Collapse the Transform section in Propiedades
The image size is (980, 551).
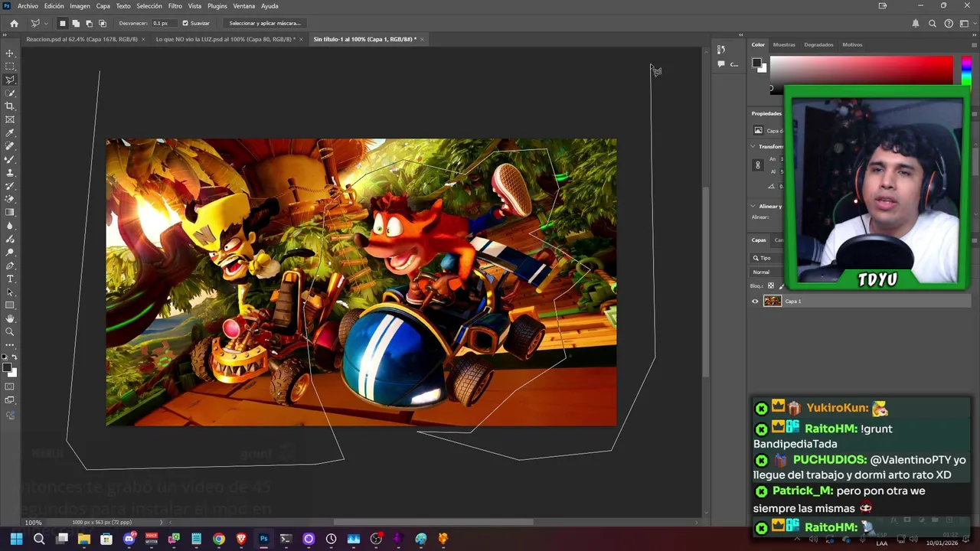[x=753, y=146]
